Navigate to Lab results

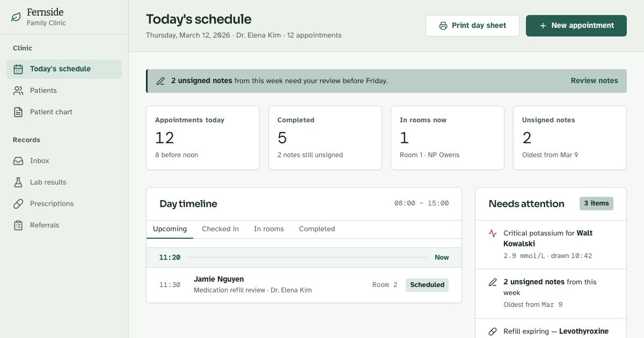[x=64, y=182]
